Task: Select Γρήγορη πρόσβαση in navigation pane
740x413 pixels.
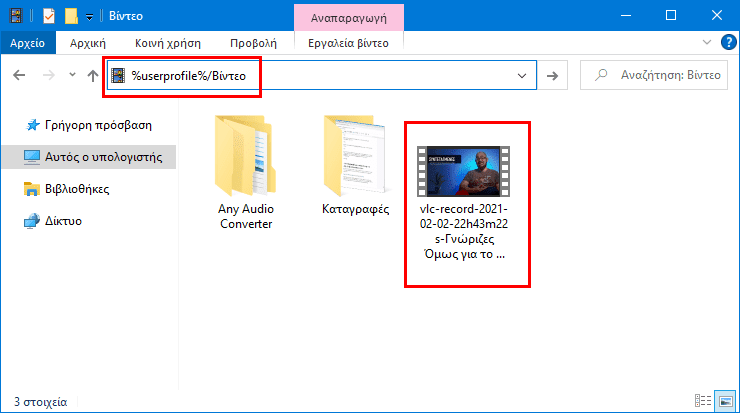Action: click(x=98, y=125)
